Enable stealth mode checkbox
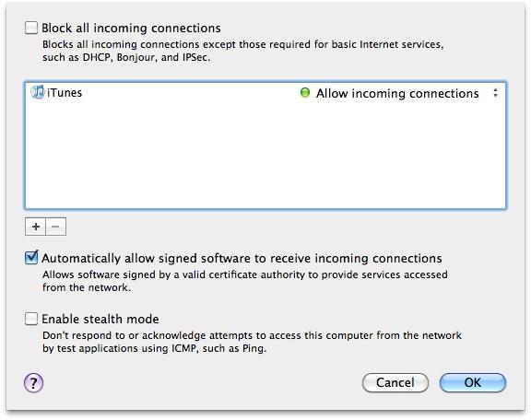The image size is (531, 420). [31, 319]
